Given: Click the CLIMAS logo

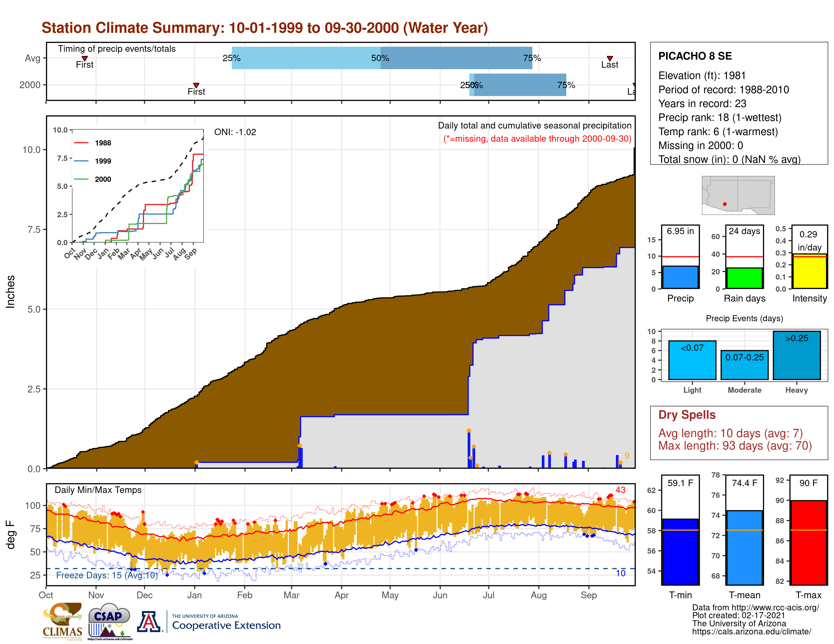Looking at the screenshot, I should (62, 621).
